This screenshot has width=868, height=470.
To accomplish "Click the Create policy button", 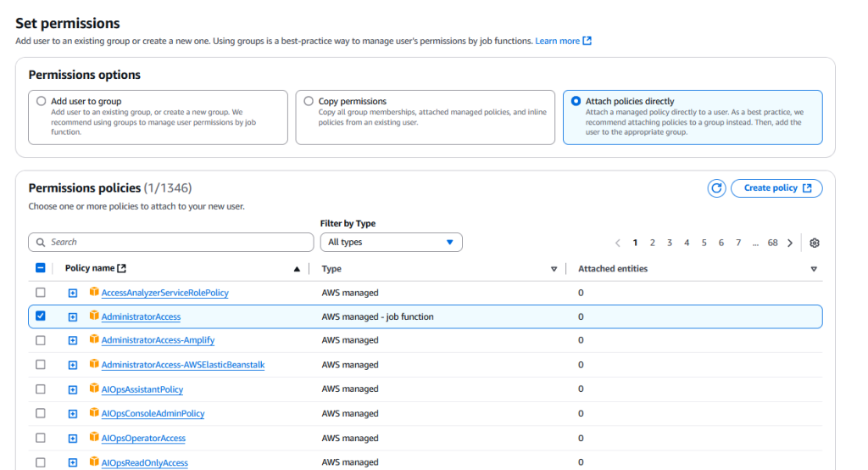I will pos(776,187).
